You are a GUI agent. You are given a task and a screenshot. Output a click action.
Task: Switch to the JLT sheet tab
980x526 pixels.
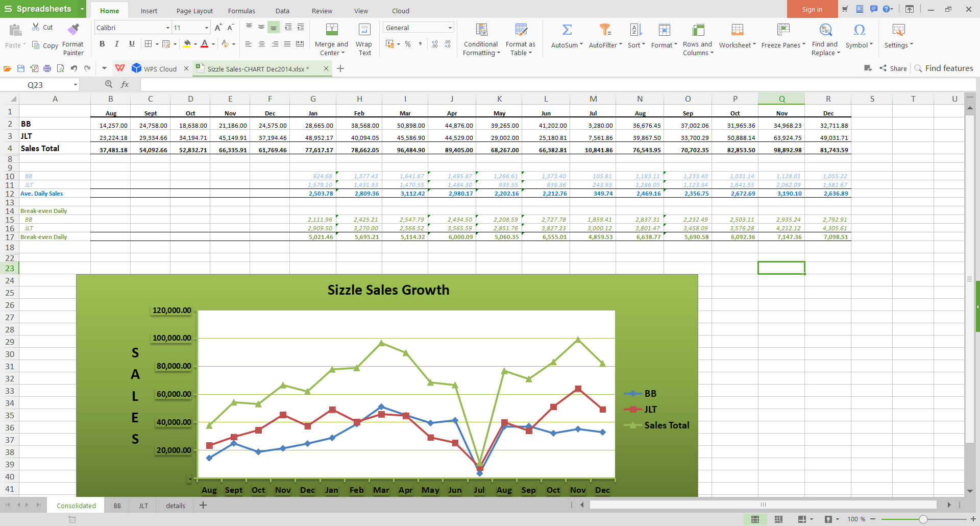[143, 506]
